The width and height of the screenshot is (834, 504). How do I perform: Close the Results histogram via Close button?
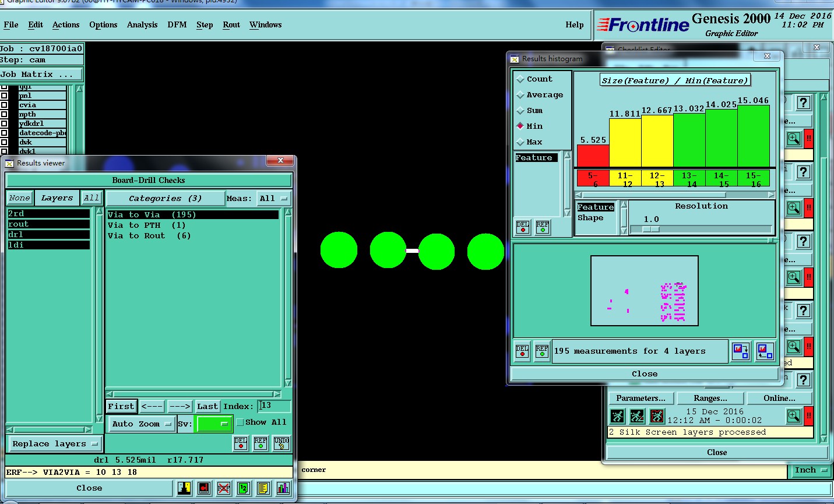click(x=645, y=374)
